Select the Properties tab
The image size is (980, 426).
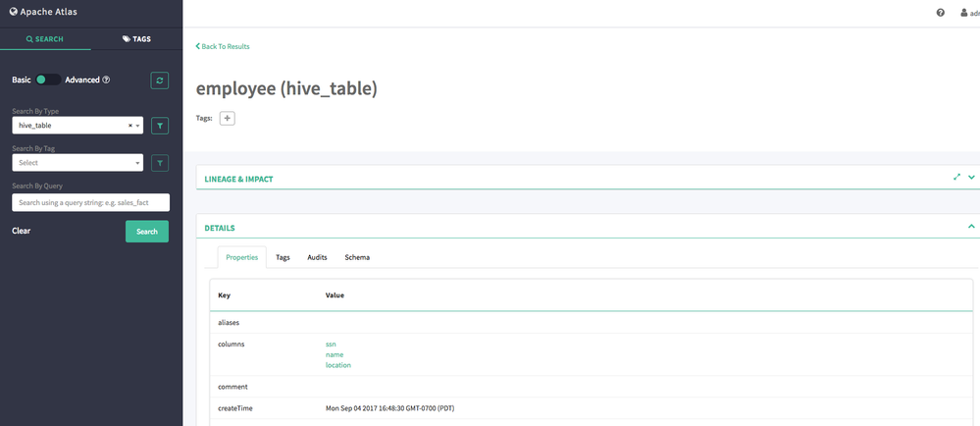(242, 257)
